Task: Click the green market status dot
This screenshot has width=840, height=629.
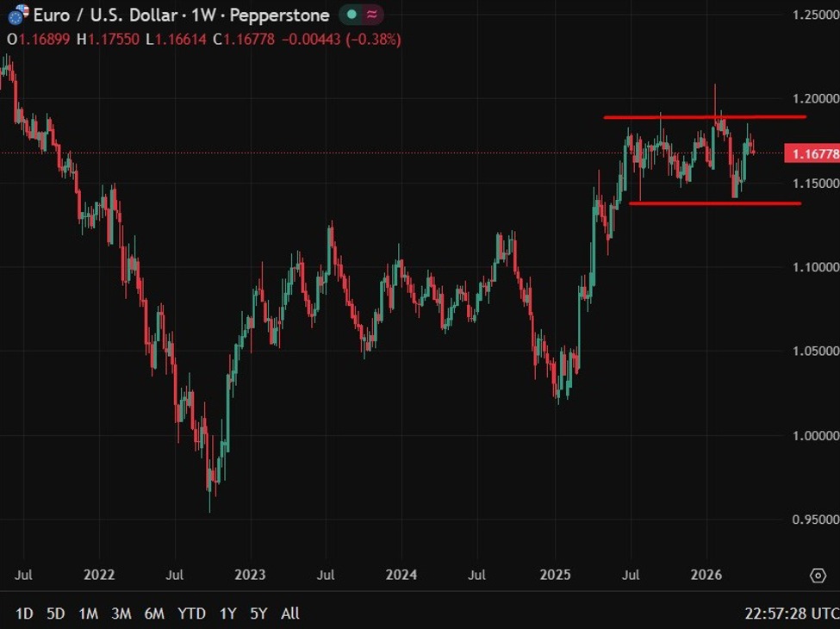Action: click(352, 16)
